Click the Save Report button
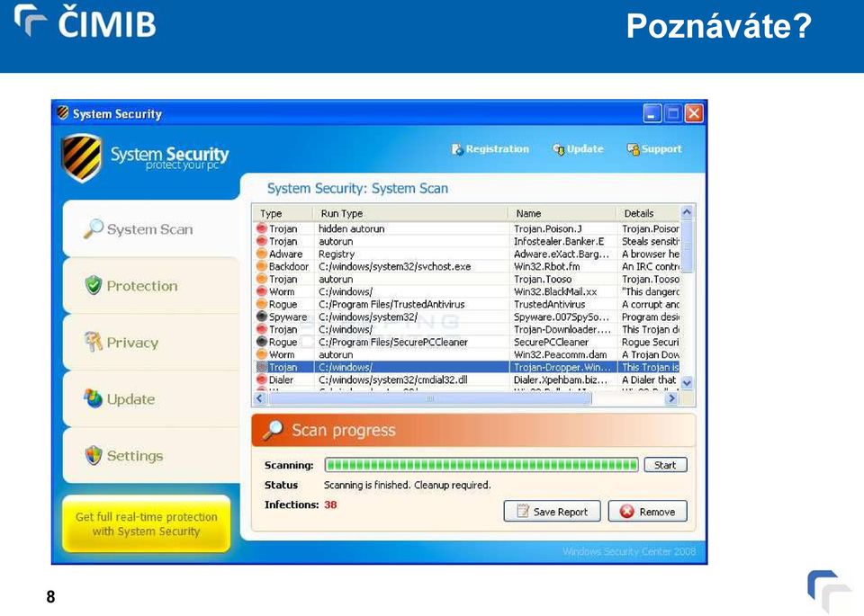The width and height of the screenshot is (864, 616). coord(552,512)
